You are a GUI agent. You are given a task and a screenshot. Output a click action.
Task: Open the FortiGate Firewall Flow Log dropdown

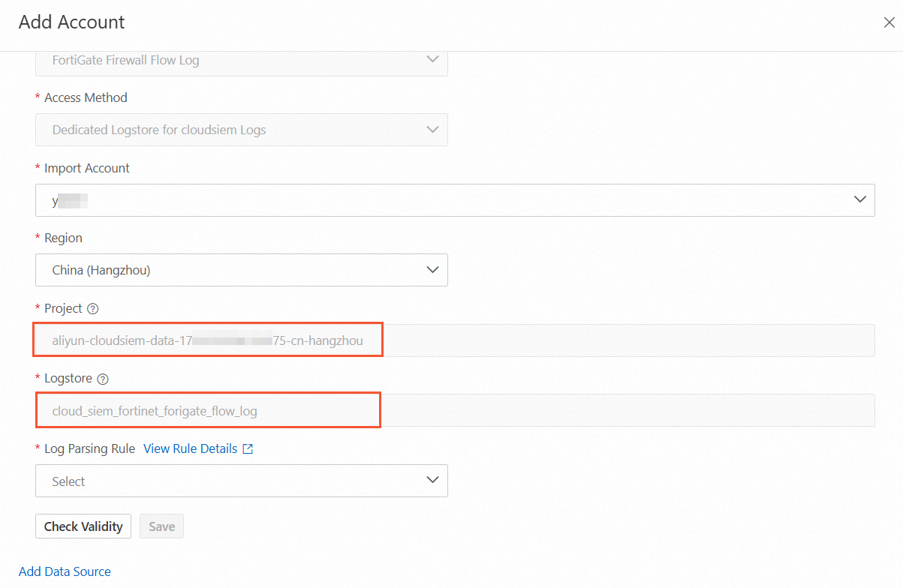click(x=241, y=60)
